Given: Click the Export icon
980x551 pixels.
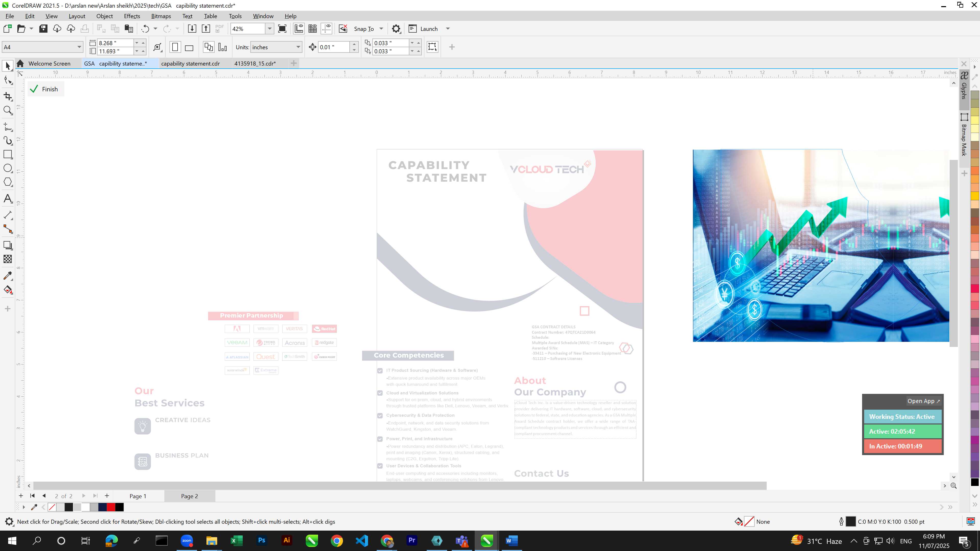Looking at the screenshot, I should click(x=206, y=29).
